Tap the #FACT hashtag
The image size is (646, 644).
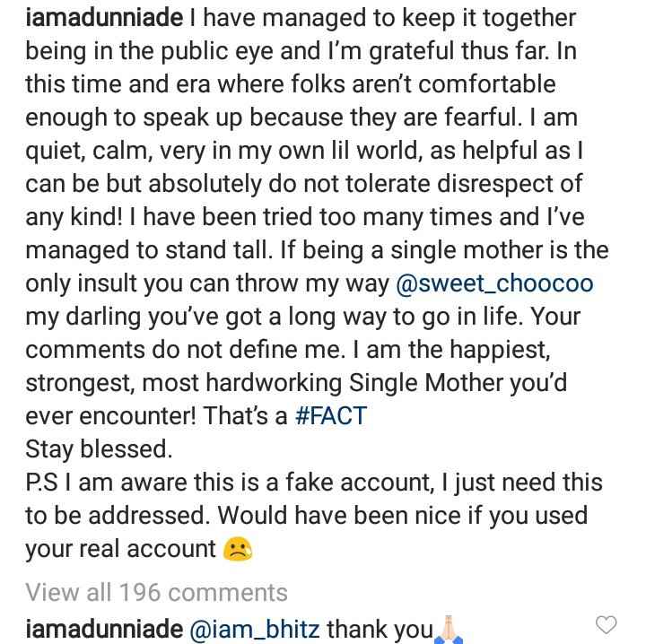tap(331, 417)
